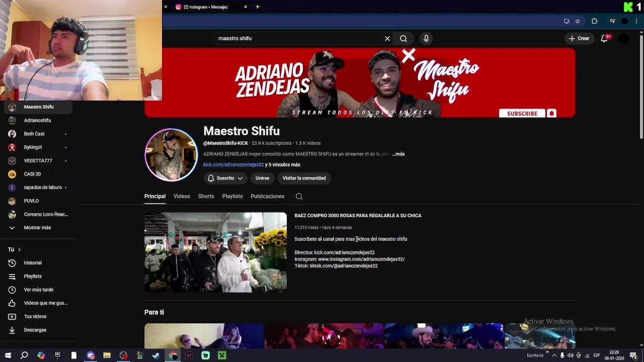Open Steam from taskbar
The image size is (644, 362).
click(156, 355)
